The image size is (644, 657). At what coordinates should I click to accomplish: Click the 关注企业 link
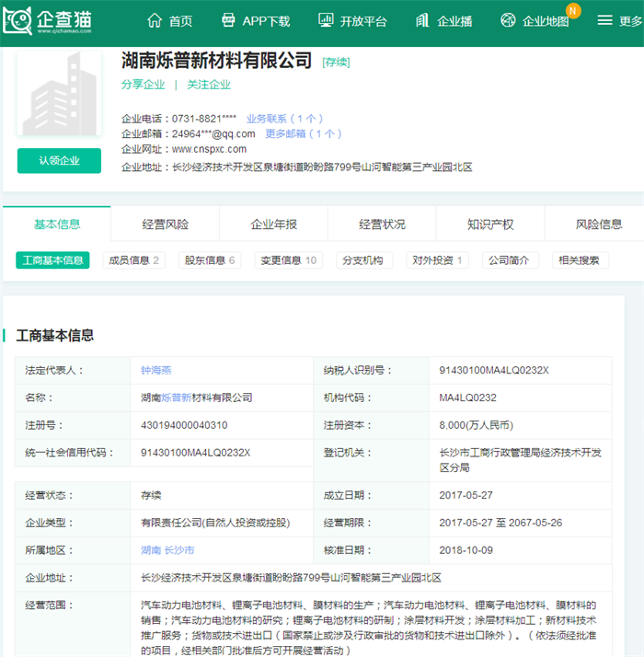coord(209,85)
